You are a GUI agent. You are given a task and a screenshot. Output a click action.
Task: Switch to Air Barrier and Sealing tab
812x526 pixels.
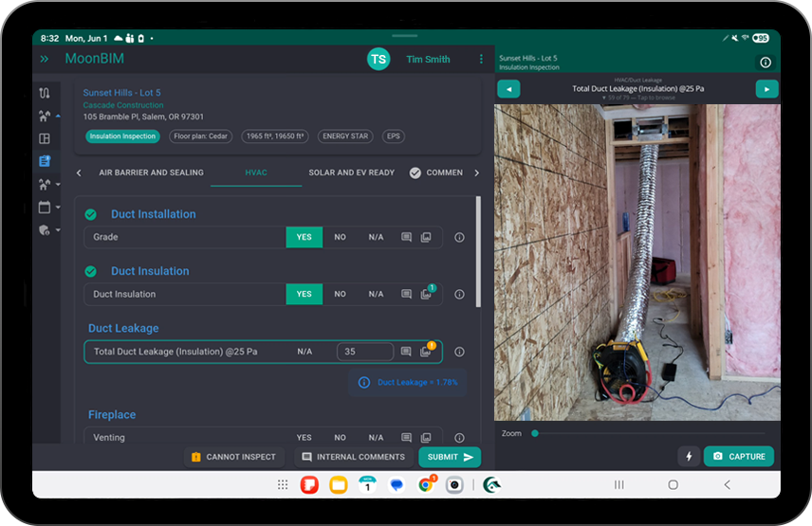pos(151,172)
